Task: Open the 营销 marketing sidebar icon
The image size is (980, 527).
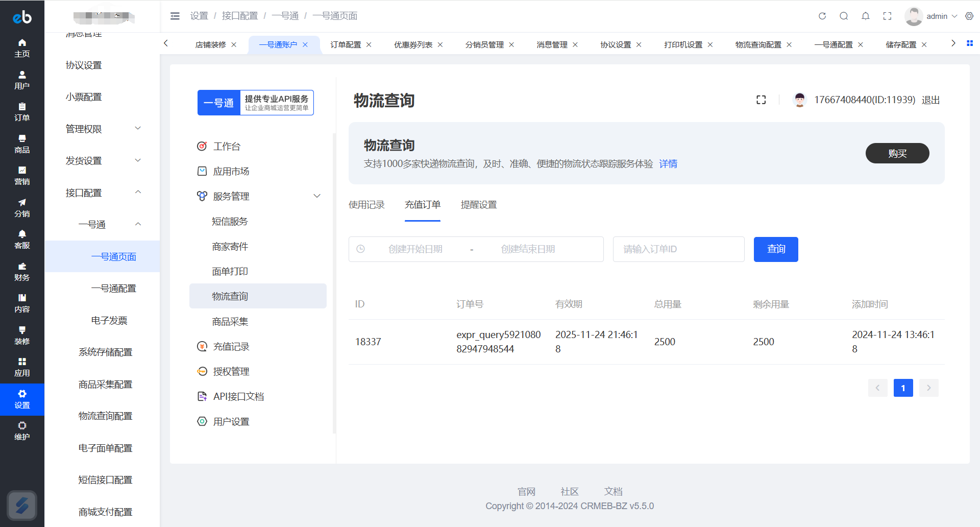Action: (x=22, y=176)
